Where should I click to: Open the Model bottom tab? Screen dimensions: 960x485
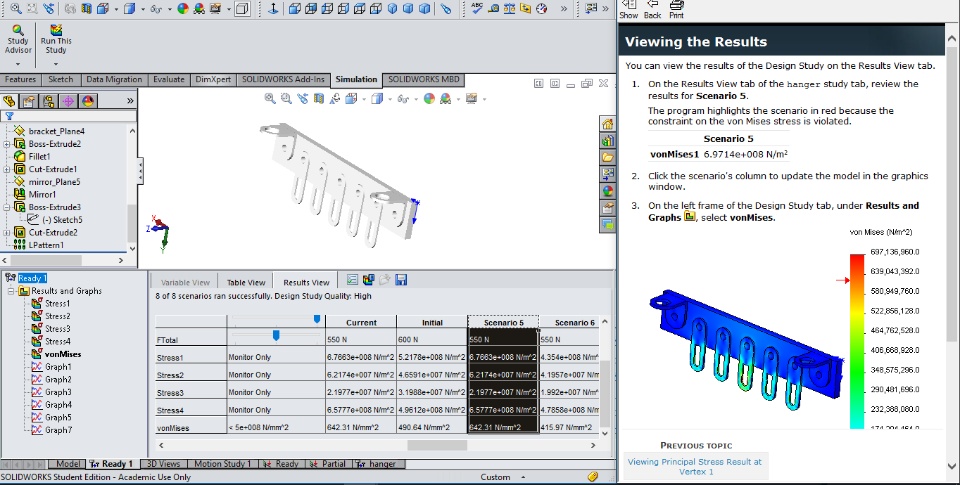click(x=67, y=464)
